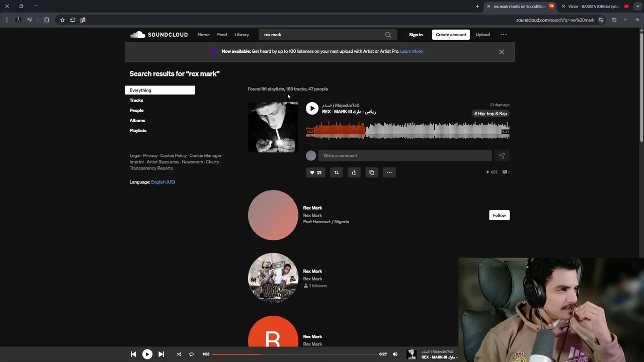Open the browser extensions puzzle icon

(x=47, y=20)
